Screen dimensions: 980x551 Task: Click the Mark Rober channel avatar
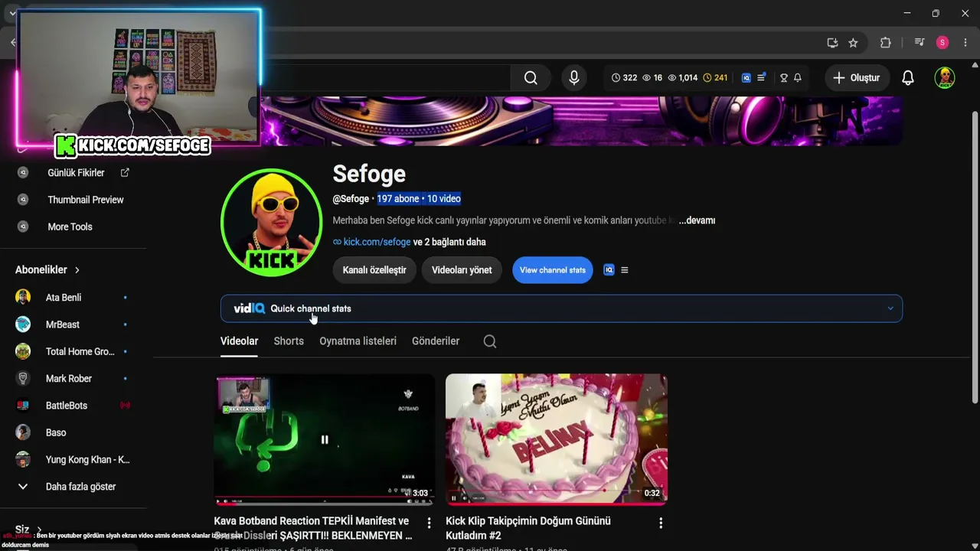coord(23,379)
